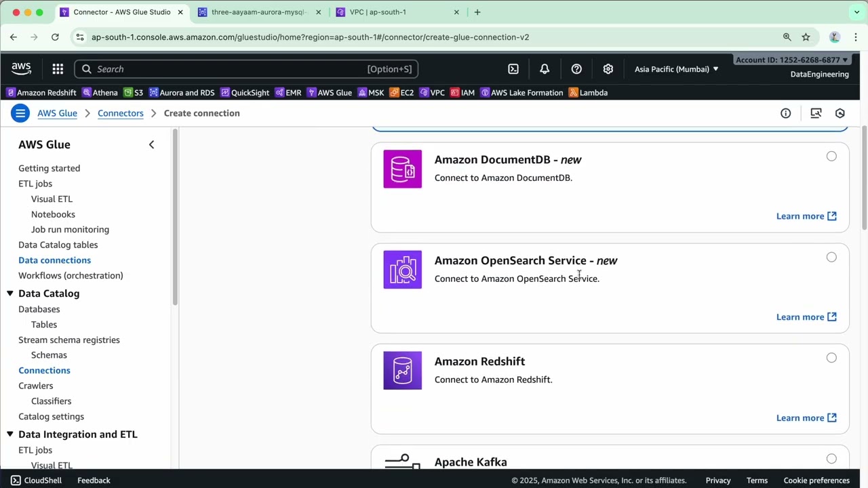Toggle the Glue hamburger navigation menu
This screenshot has height=488, width=868.
20,113
